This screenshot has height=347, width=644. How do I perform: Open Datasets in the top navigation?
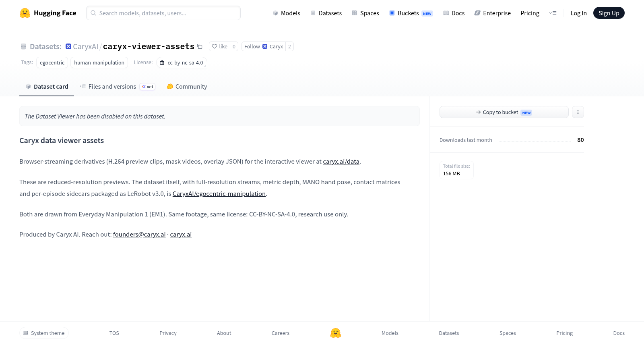click(x=326, y=13)
